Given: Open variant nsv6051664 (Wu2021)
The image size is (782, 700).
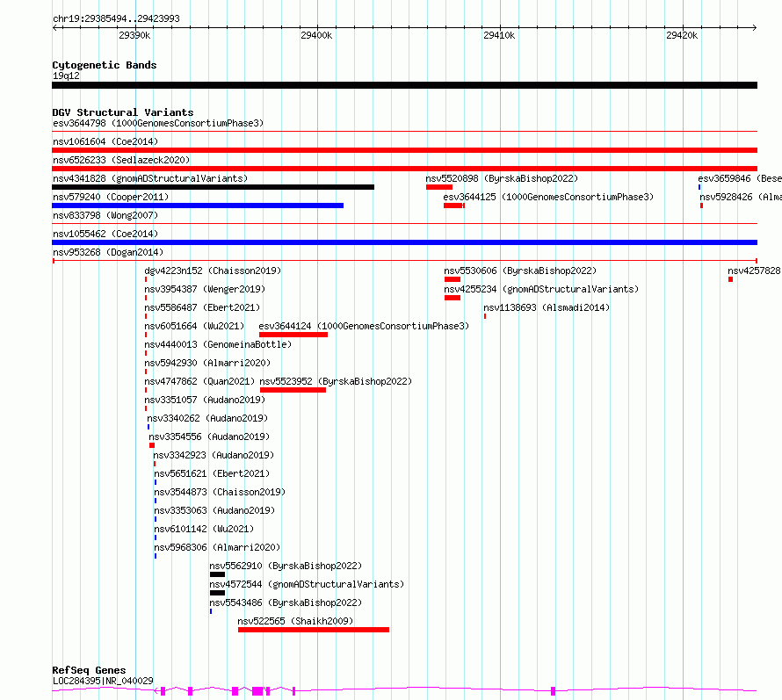Looking at the screenshot, I should 194,326.
